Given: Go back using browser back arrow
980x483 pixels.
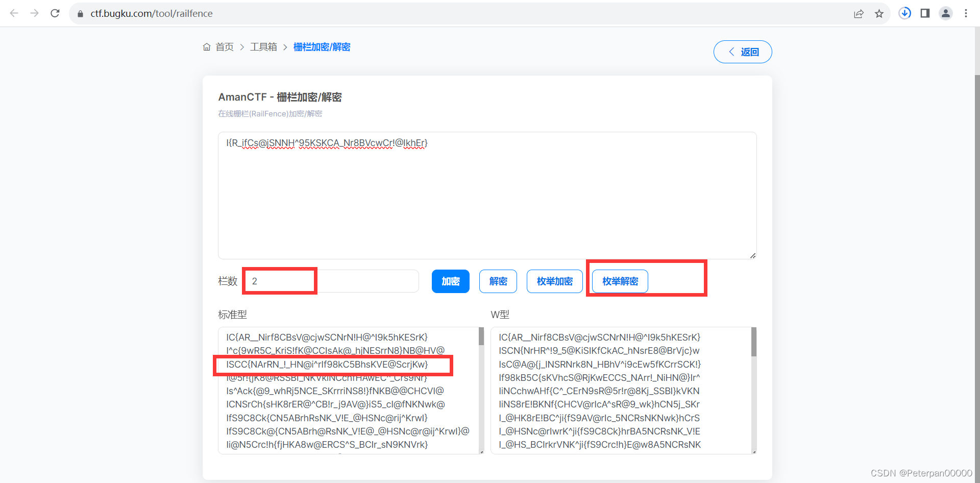Looking at the screenshot, I should click(14, 13).
